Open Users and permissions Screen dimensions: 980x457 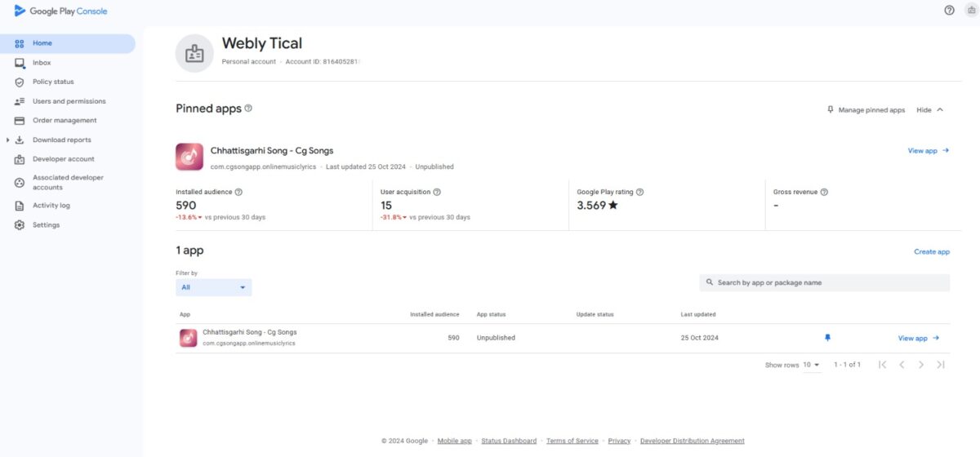click(x=68, y=101)
